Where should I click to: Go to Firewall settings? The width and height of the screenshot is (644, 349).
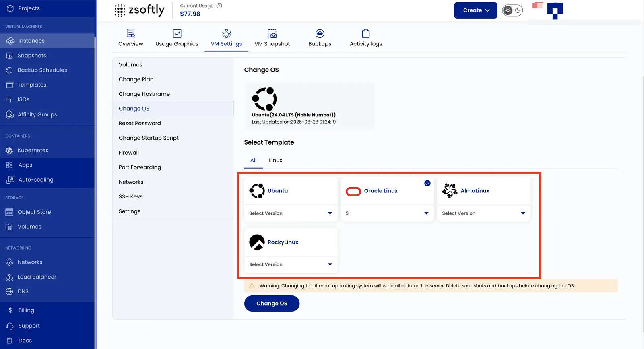point(129,153)
